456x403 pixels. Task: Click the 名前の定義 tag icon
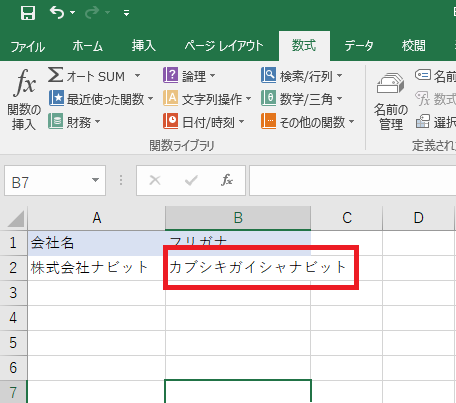tap(423, 75)
